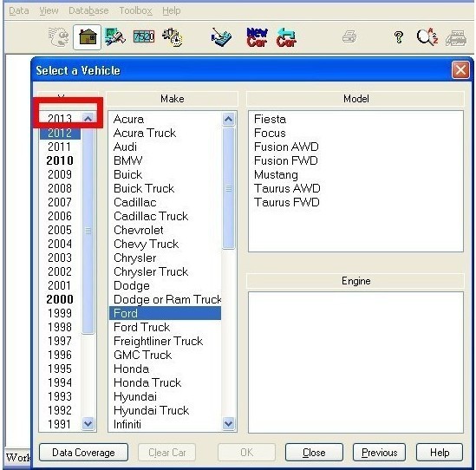Click the house Home icon in toolbar
476x470 pixels.
pos(88,37)
